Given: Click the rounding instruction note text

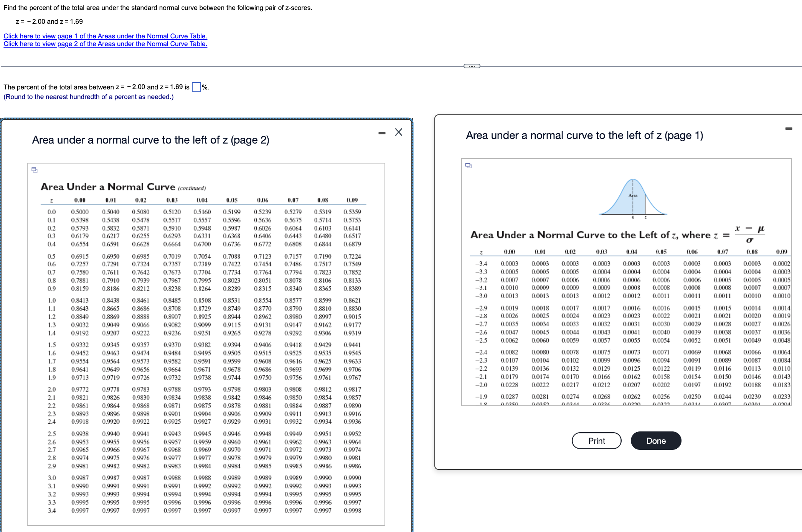Looking at the screenshot, I should coord(89,97).
